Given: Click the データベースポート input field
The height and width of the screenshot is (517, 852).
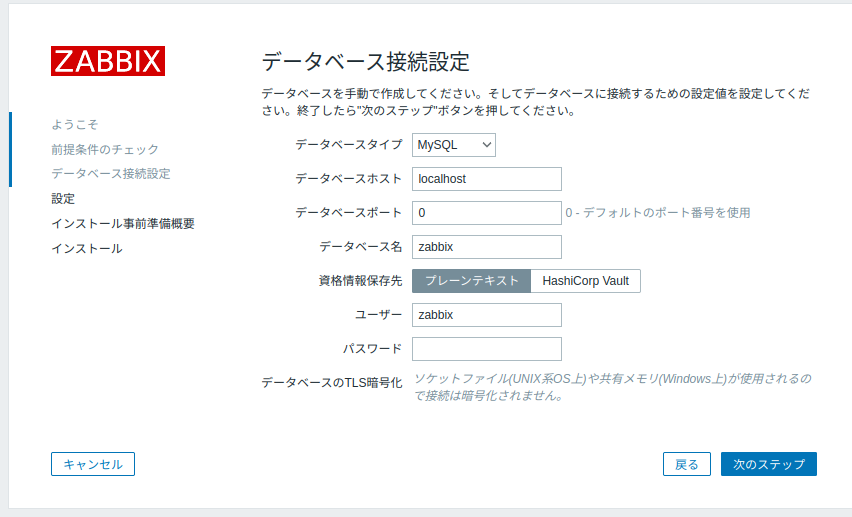Looking at the screenshot, I should point(487,213).
